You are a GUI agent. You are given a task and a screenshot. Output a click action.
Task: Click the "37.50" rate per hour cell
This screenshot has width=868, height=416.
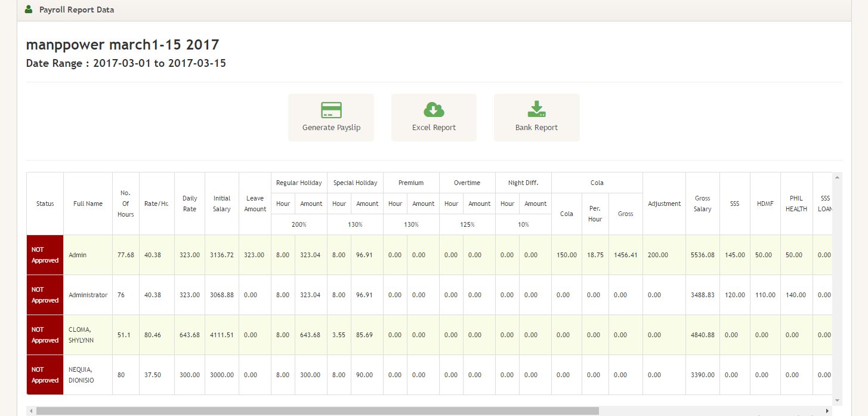click(157, 375)
